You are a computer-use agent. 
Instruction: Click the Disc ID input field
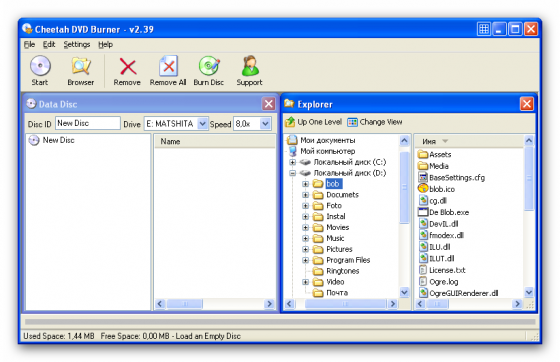coord(88,123)
